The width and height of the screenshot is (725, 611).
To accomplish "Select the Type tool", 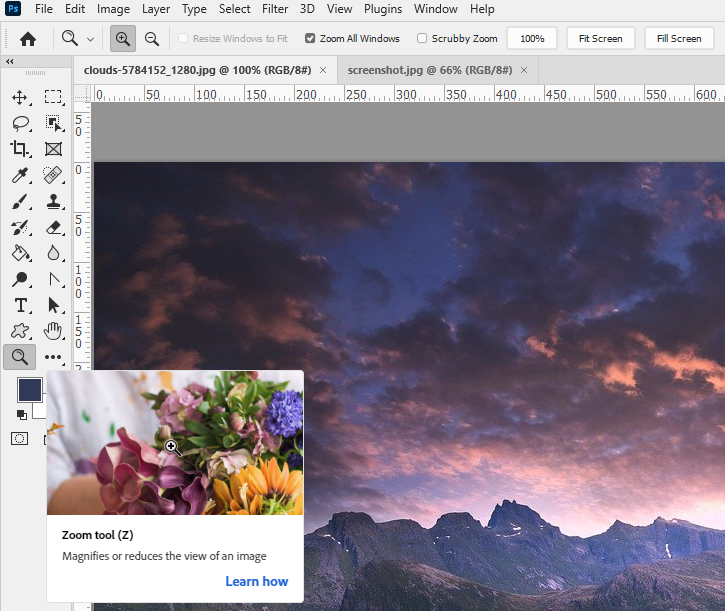I will (x=20, y=305).
